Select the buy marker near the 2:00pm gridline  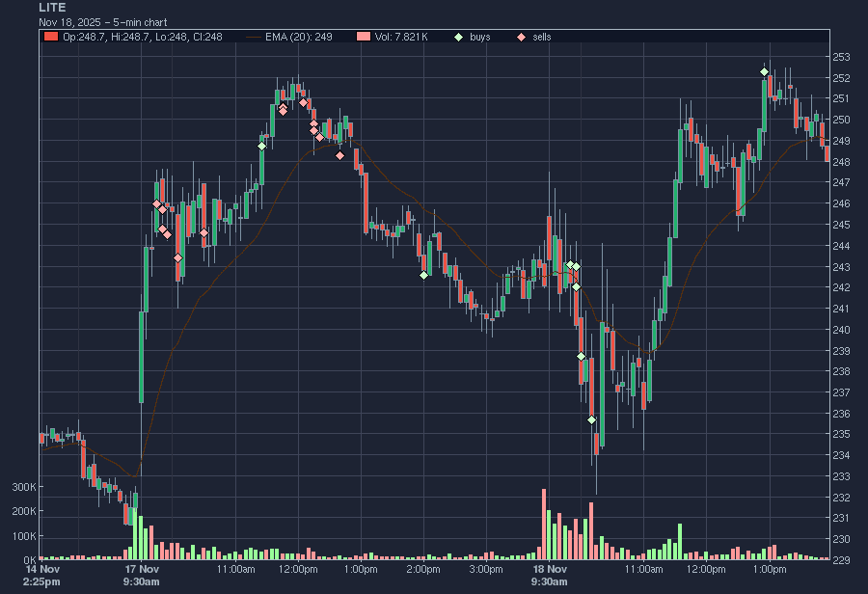click(x=424, y=275)
